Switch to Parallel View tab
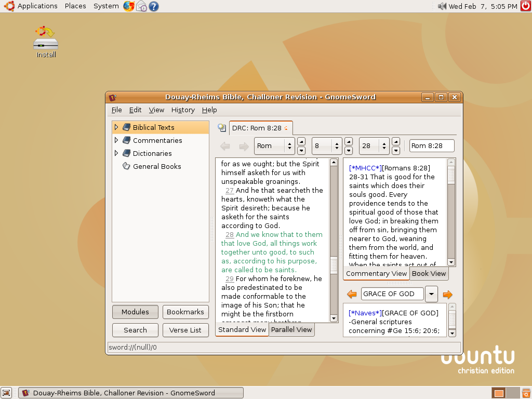The width and height of the screenshot is (532, 399). pyautogui.click(x=291, y=329)
